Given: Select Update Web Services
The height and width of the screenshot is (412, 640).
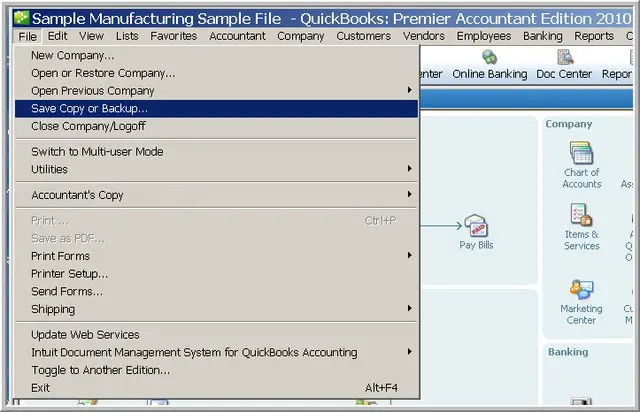Looking at the screenshot, I should click(216, 334).
